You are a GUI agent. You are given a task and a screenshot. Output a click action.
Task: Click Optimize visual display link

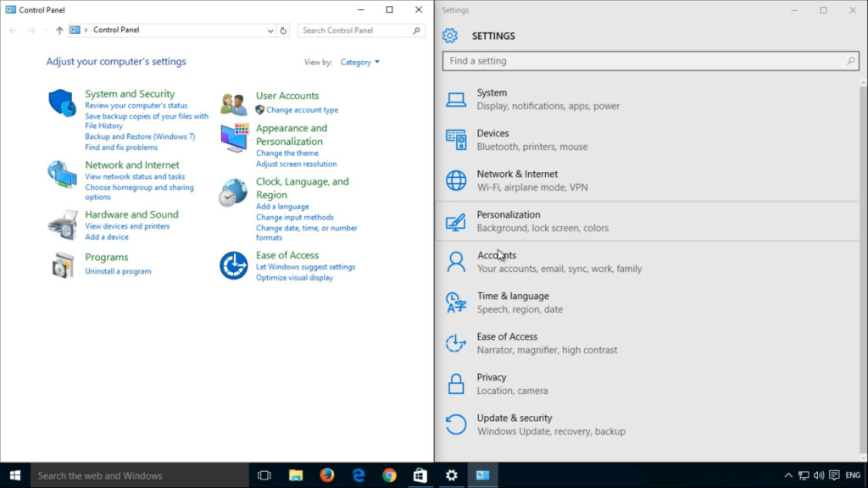pyautogui.click(x=294, y=278)
